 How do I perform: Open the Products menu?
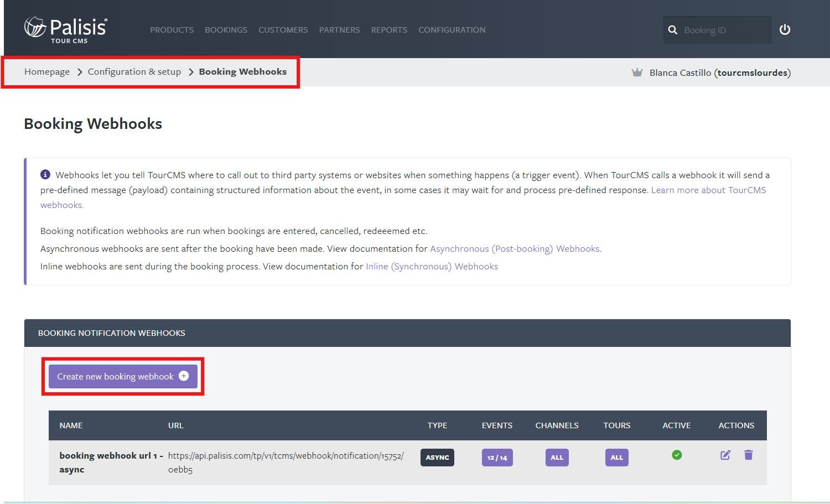pos(172,30)
